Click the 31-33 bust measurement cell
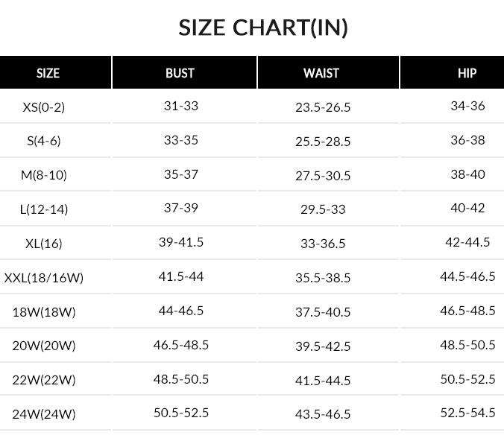The width and height of the screenshot is (504, 447). pyautogui.click(x=181, y=106)
